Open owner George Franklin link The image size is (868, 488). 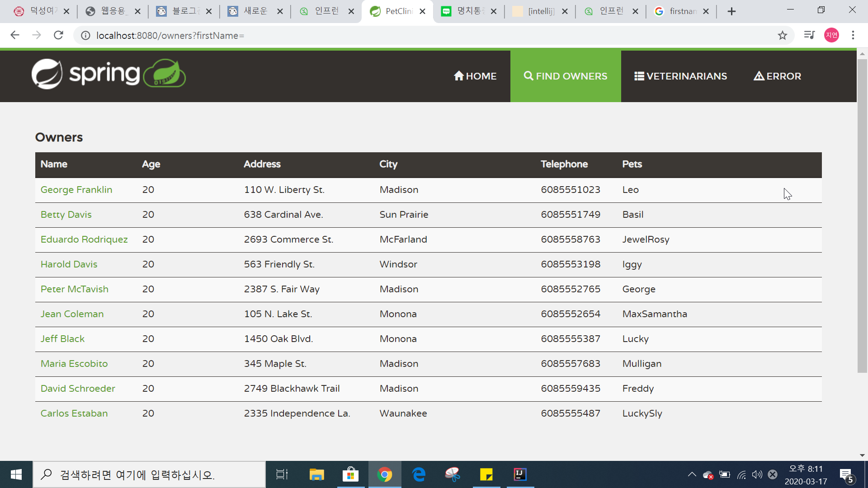[x=76, y=190]
